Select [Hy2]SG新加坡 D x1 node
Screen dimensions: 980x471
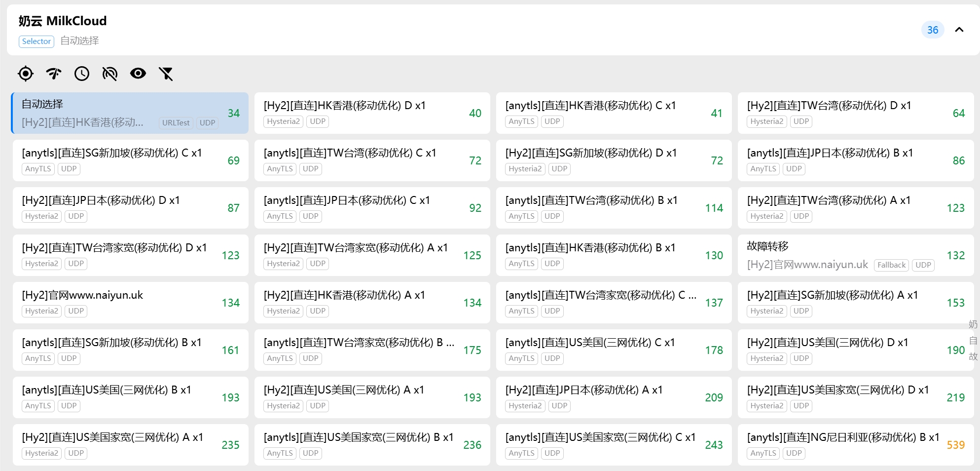614,160
